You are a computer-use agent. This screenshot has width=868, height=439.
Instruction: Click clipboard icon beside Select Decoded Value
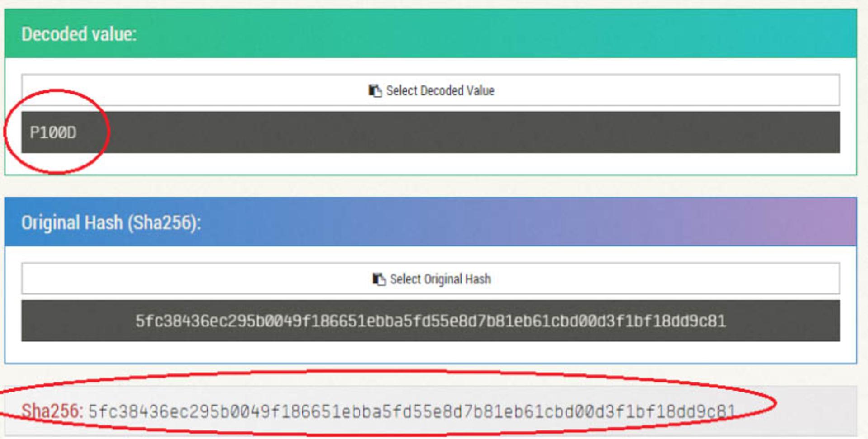click(375, 90)
